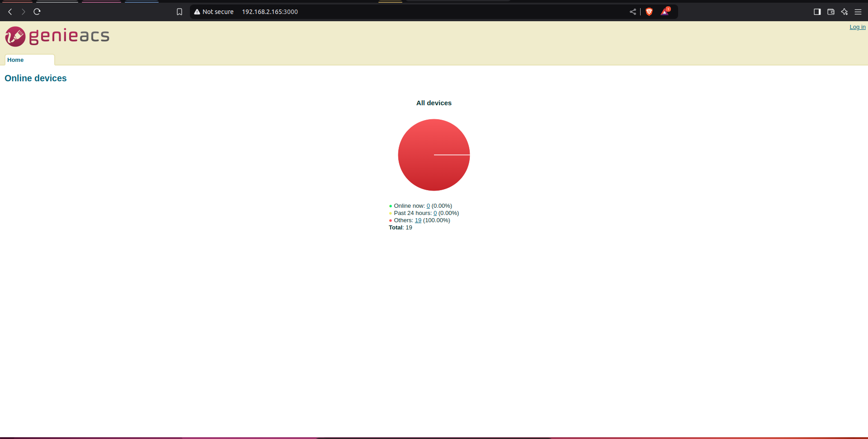Open the Online now count link
868x439 pixels.
point(428,206)
